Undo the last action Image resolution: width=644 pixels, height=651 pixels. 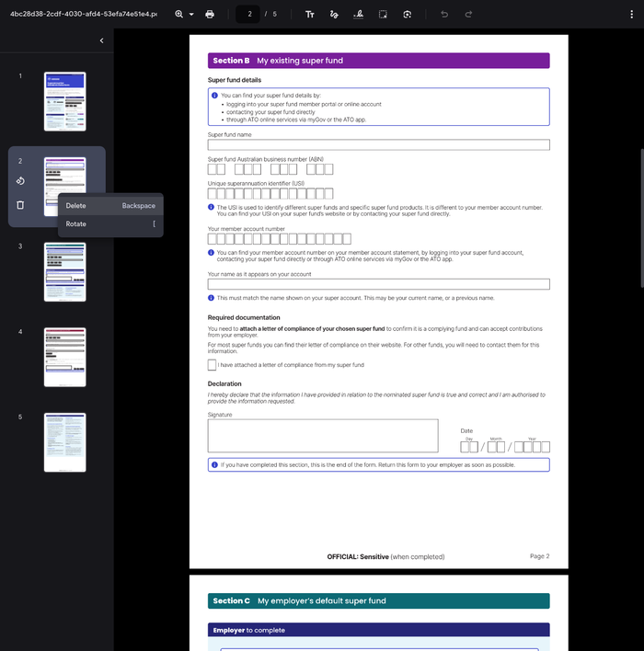(x=444, y=15)
